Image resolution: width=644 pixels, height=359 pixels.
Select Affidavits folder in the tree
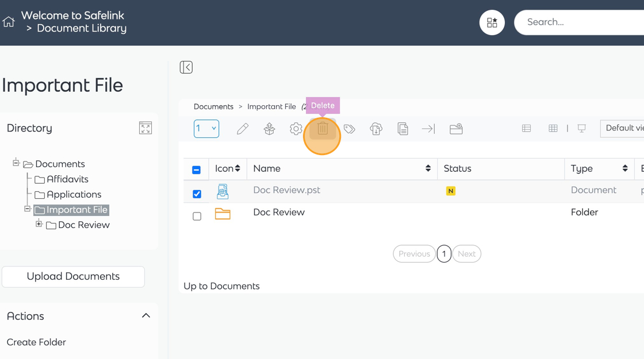pos(67,179)
